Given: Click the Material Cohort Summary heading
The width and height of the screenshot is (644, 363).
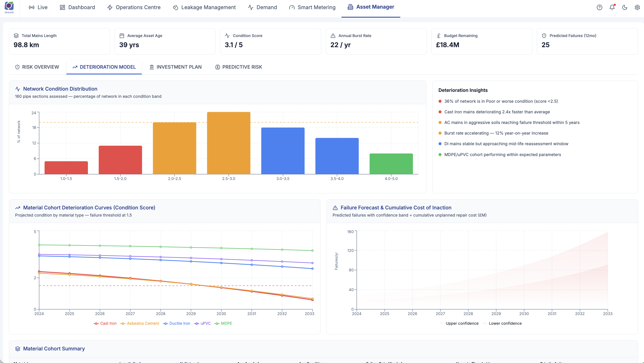Looking at the screenshot, I should [x=54, y=349].
